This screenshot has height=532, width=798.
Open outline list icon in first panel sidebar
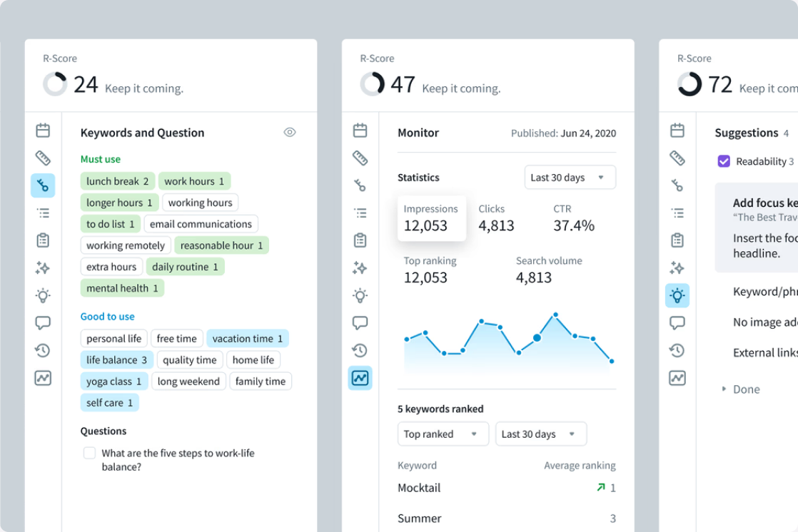click(x=43, y=213)
